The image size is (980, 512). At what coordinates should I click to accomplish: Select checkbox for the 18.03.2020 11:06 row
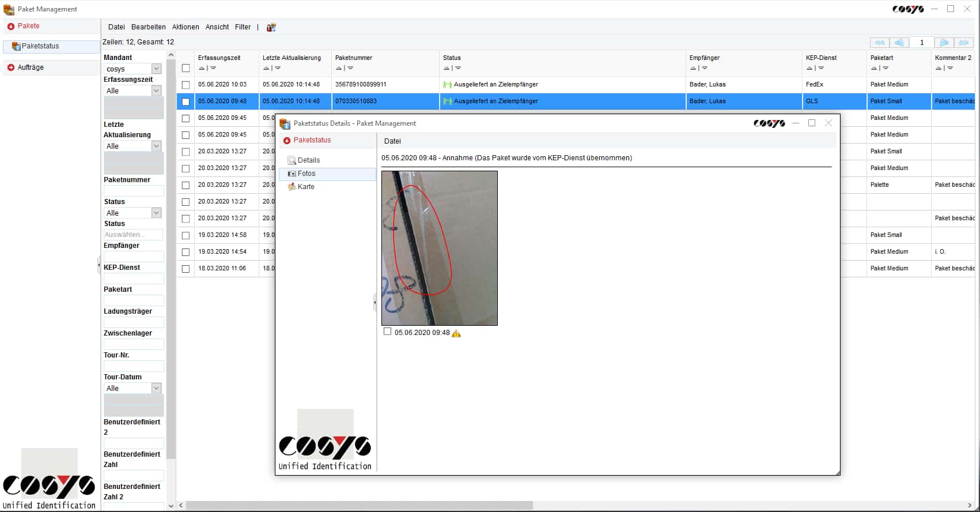pos(186,269)
